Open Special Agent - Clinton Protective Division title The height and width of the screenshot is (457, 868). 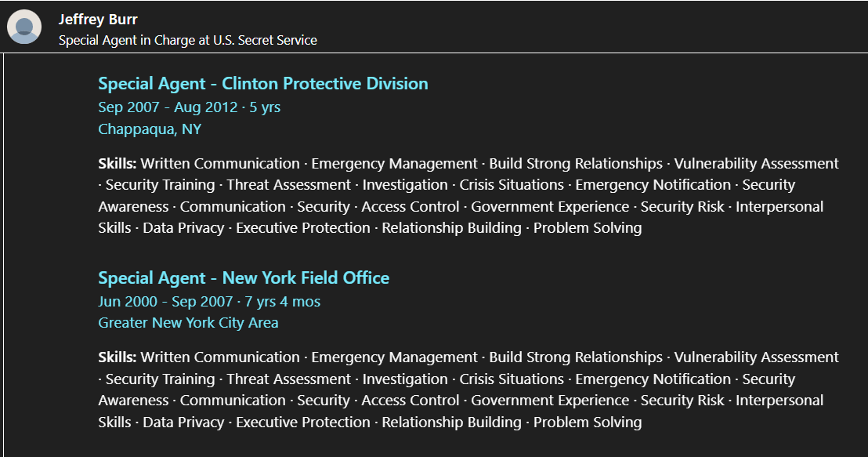pos(263,84)
